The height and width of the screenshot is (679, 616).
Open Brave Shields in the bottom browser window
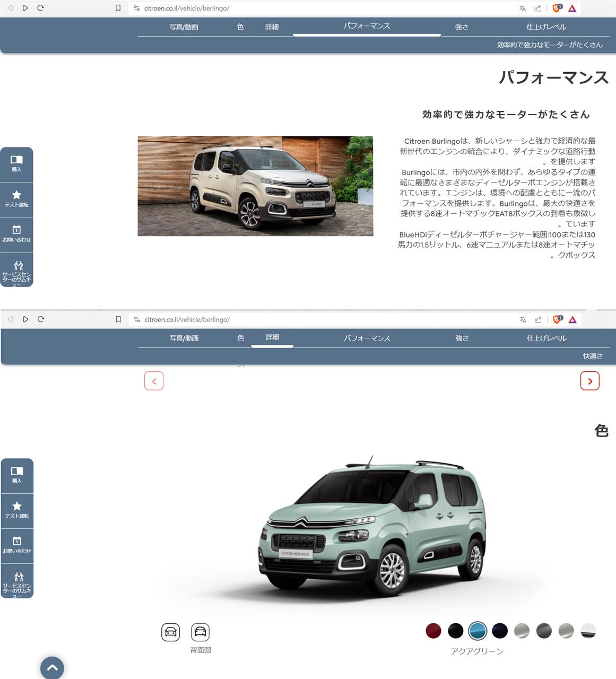point(558,319)
